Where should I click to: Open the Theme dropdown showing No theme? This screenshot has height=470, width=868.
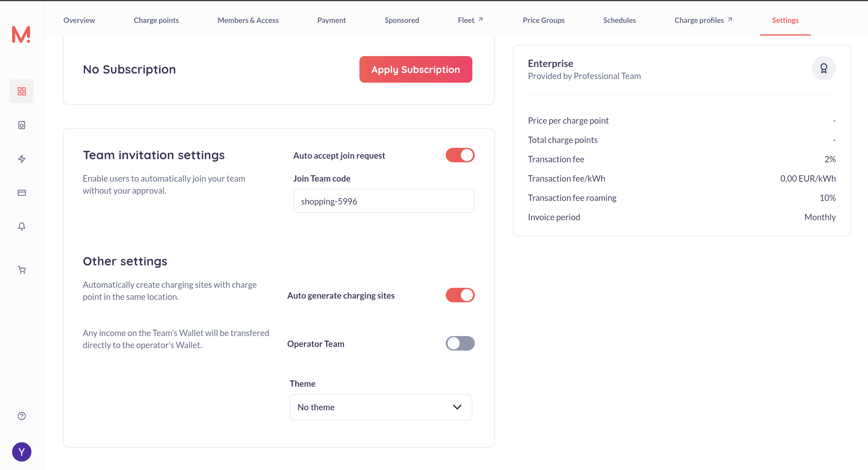tap(381, 407)
